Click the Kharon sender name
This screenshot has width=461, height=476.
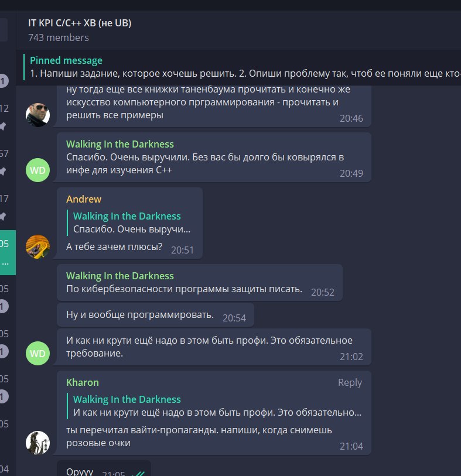[x=83, y=382]
